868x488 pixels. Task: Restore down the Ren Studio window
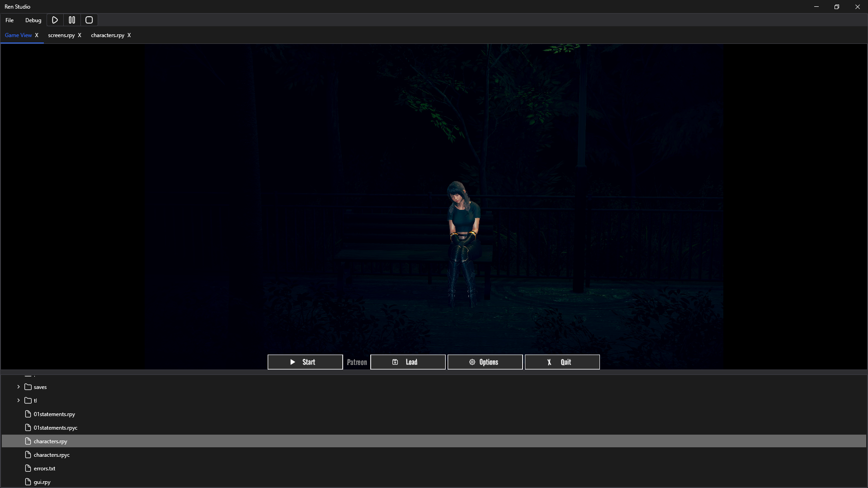coord(837,7)
